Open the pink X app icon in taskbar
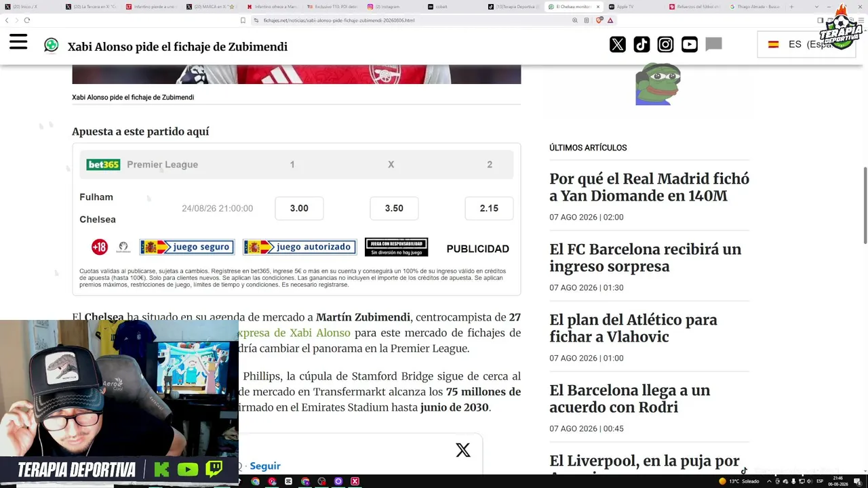 click(x=355, y=481)
